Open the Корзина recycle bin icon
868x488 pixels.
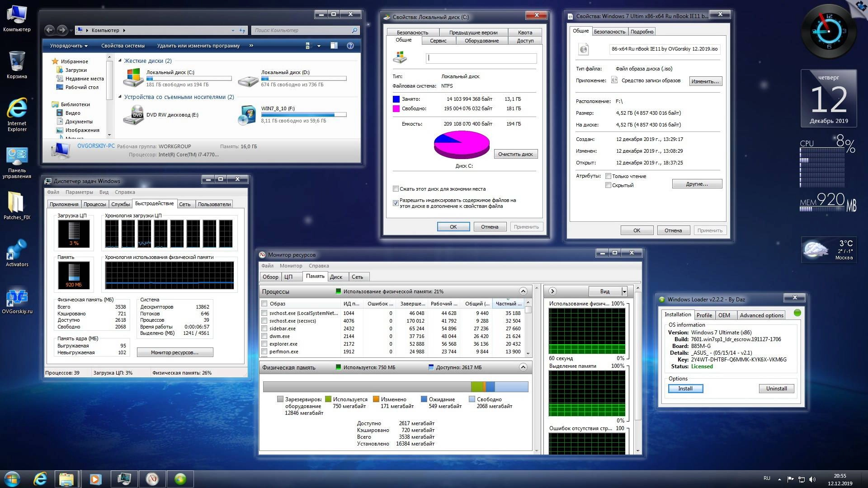point(17,65)
